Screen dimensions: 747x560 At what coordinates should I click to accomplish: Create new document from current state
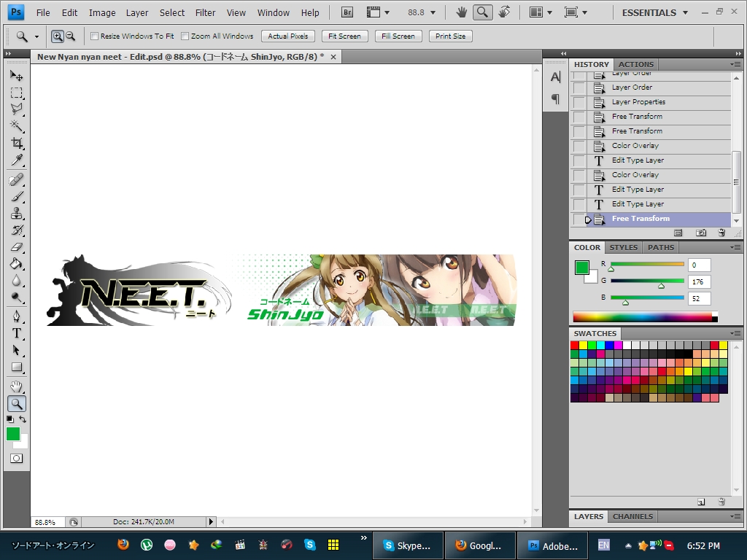pos(678,233)
